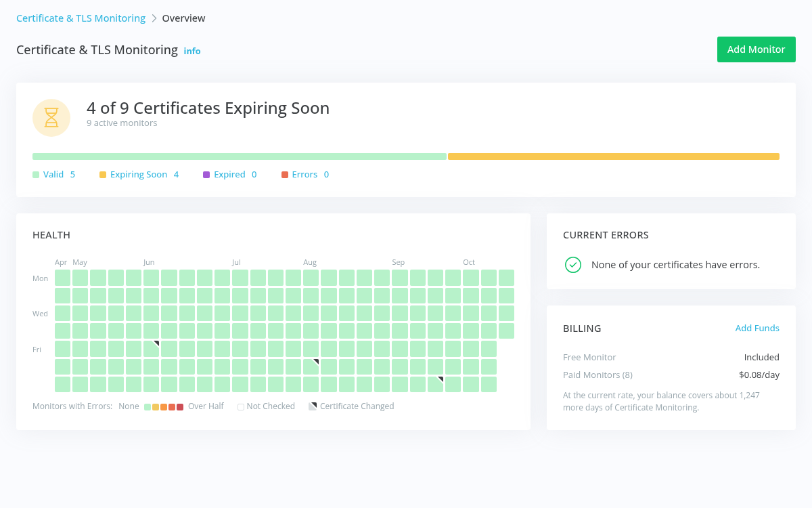
Task: Click the 'Aug' month label
Action: [310, 262]
